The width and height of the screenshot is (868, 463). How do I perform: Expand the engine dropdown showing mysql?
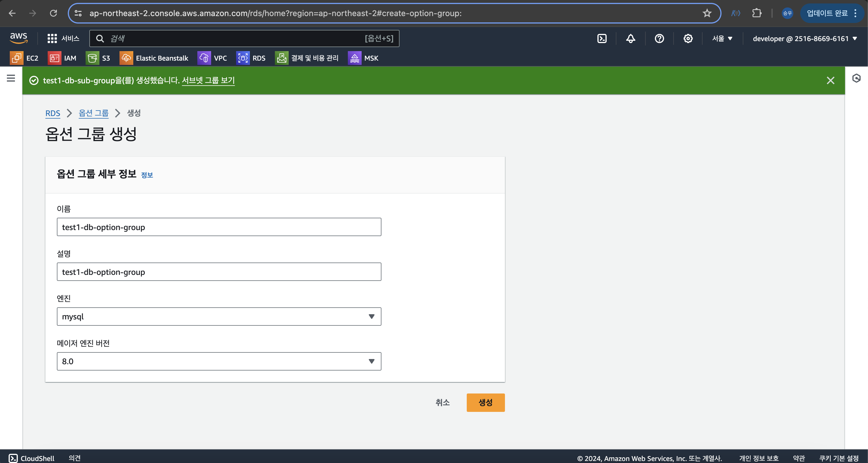point(219,317)
